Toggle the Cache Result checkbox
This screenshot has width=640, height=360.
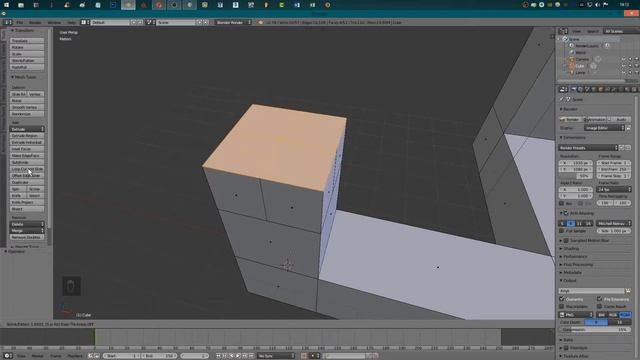[x=599, y=306]
